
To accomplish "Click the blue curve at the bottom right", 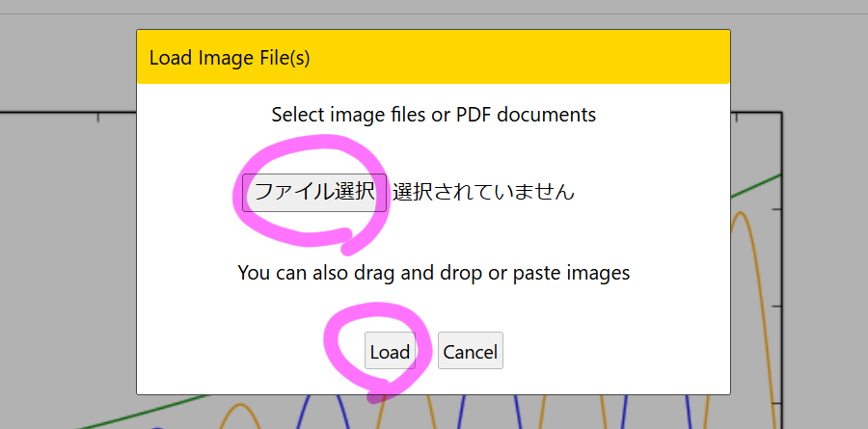I will pyautogui.click(x=687, y=410).
